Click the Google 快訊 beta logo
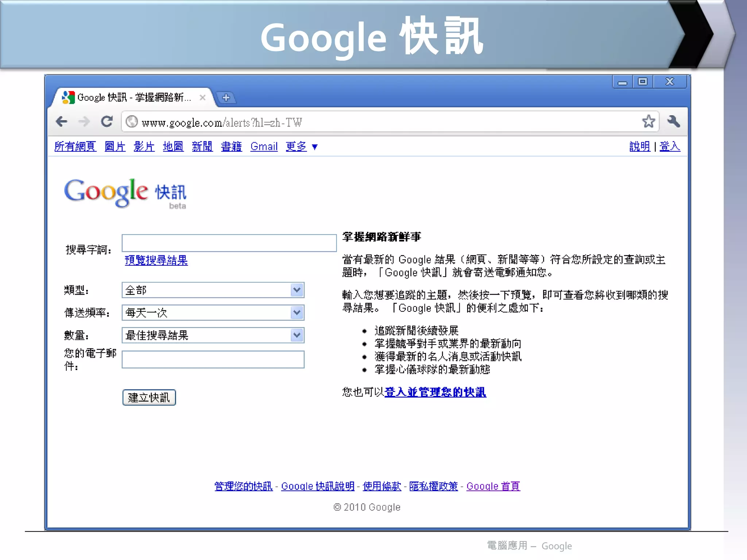Viewport: 747px width, 560px height. tap(125, 193)
